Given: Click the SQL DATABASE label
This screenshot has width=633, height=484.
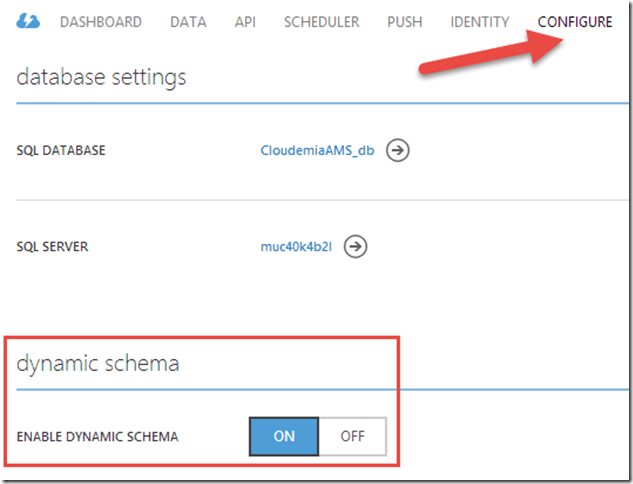Looking at the screenshot, I should [61, 151].
